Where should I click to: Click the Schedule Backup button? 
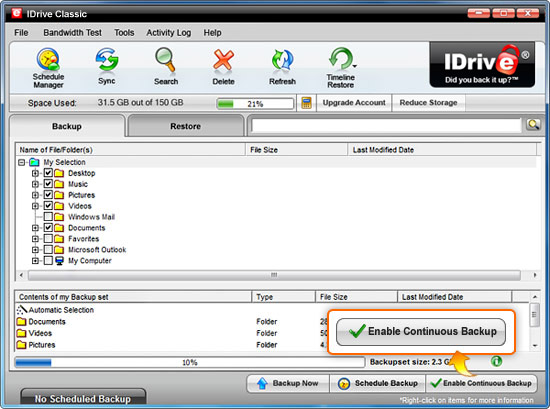click(x=378, y=383)
